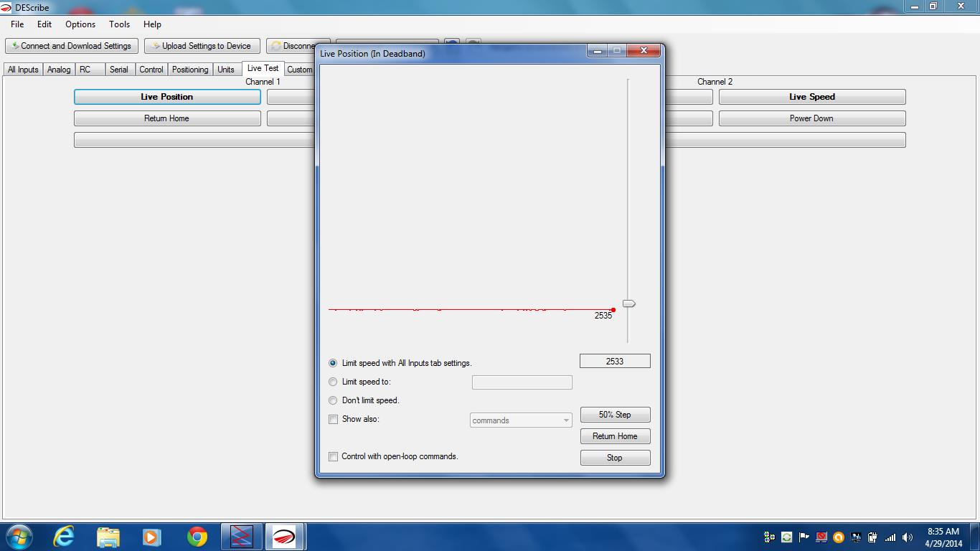Open the Tools menu
This screenshot has height=551, width=980.
119,24
